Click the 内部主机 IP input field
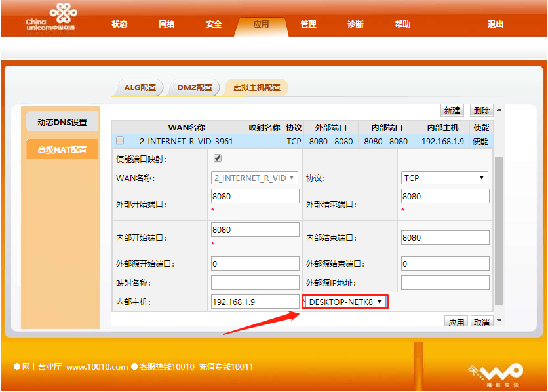 [255, 302]
